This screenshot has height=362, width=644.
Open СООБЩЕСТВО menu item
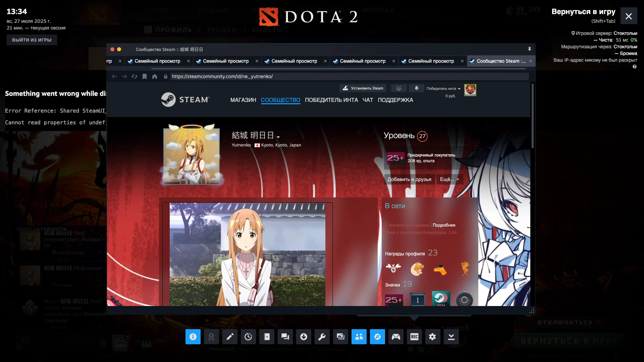coord(281,100)
